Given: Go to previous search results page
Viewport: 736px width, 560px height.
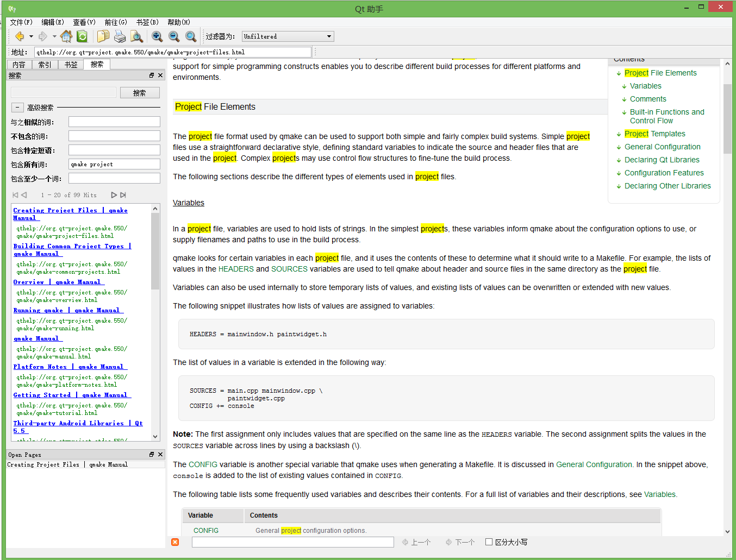Looking at the screenshot, I should click(24, 194).
